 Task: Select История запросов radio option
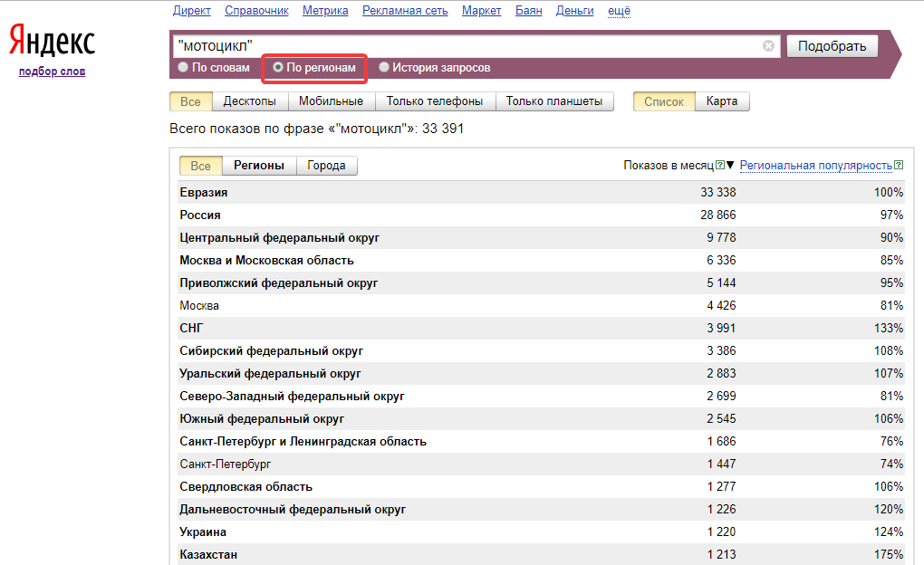(x=384, y=67)
